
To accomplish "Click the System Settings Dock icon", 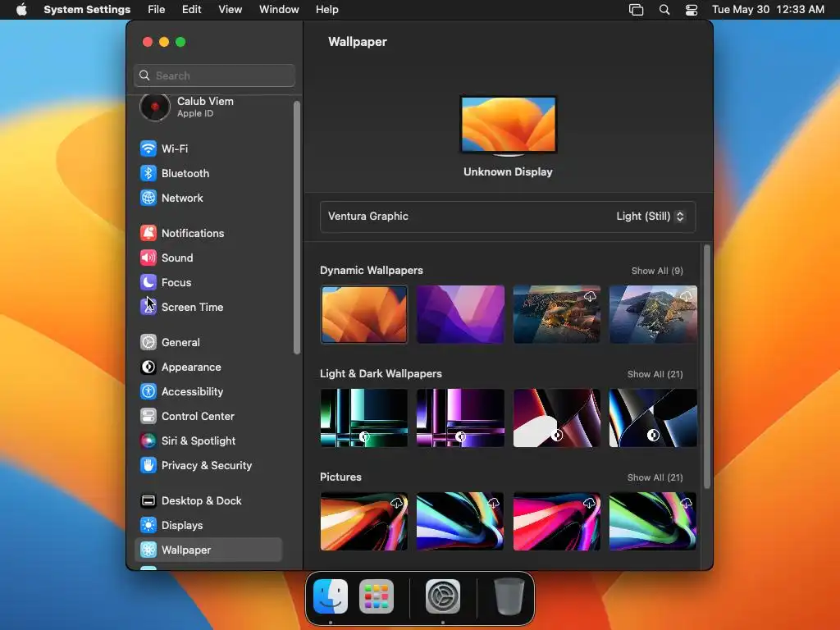I will [x=443, y=596].
